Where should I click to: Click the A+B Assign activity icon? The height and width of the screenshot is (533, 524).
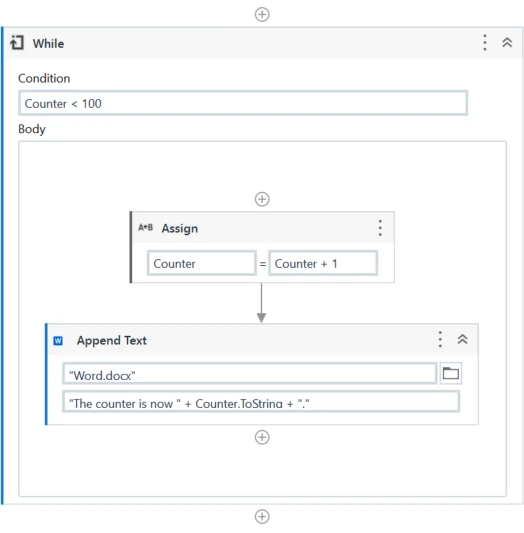(x=145, y=227)
